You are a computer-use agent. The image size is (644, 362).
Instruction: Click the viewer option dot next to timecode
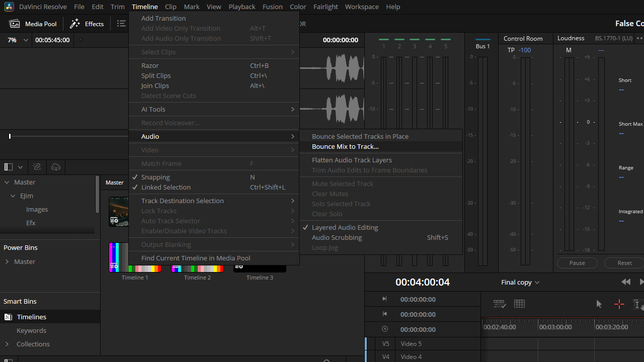pyautogui.click(x=80, y=40)
